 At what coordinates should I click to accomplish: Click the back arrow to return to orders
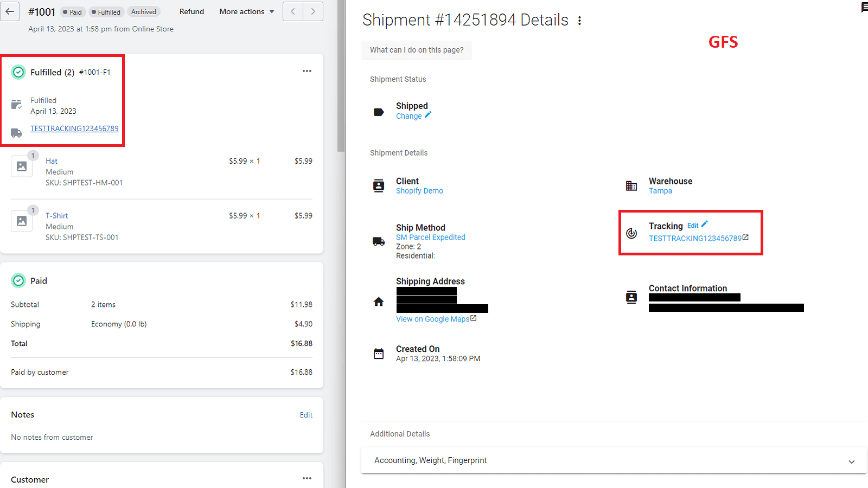tap(10, 11)
